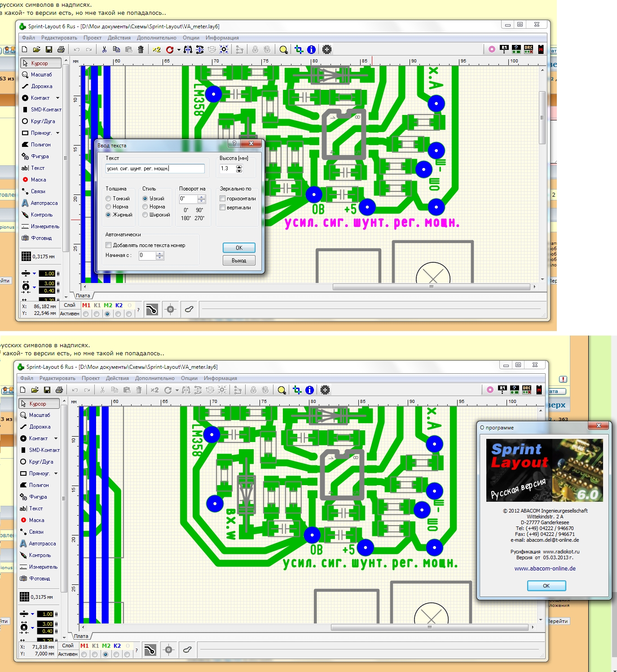Viewport: 617px width, 672px height.
Task: Click the Zoom magnifier icon in the upper window toolbar
Action: (x=283, y=49)
